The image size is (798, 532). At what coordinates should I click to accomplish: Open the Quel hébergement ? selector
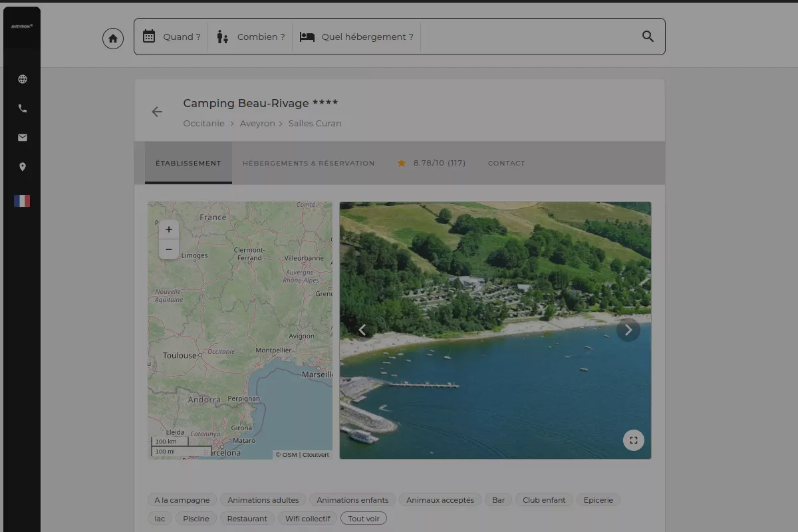tap(356, 37)
